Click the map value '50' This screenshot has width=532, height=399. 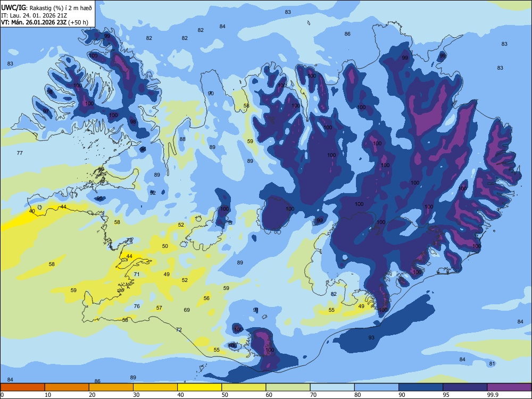(x=165, y=246)
